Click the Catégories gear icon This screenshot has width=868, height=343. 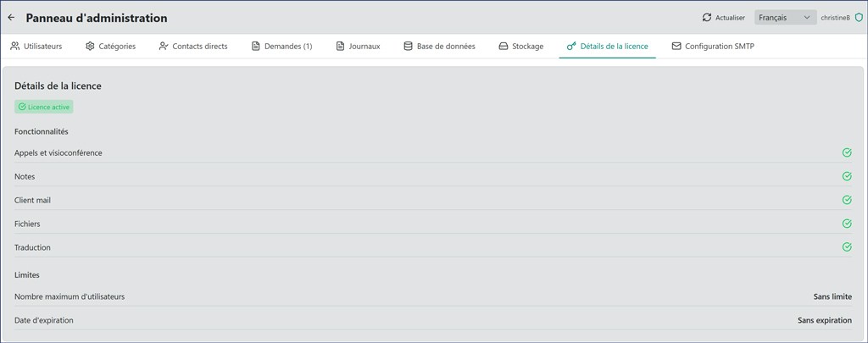(90, 47)
